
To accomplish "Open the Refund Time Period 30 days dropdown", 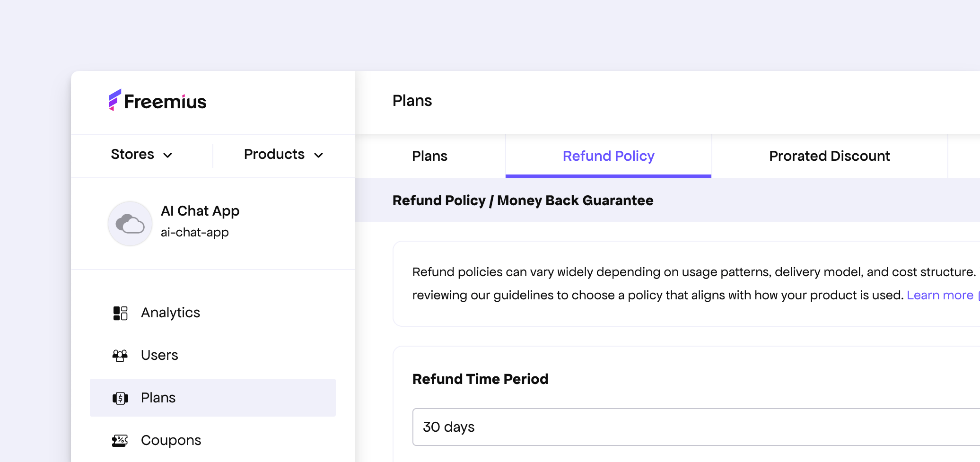I will 695,427.
